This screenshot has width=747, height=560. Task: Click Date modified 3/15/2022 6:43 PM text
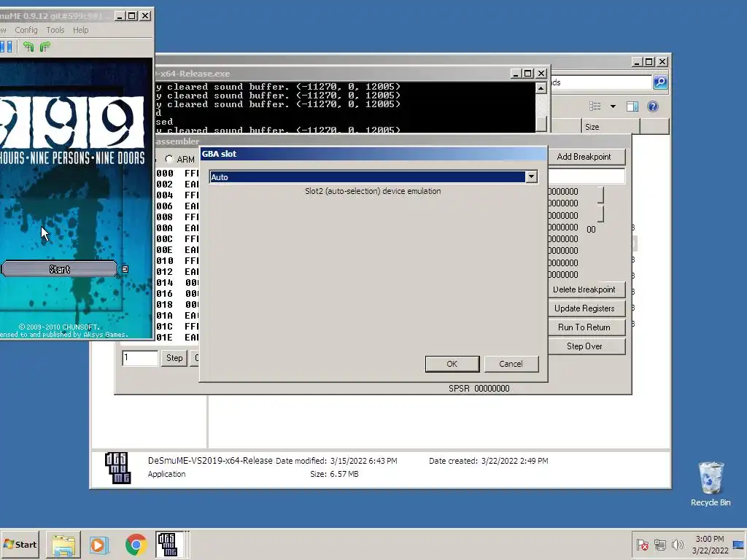[336, 461]
